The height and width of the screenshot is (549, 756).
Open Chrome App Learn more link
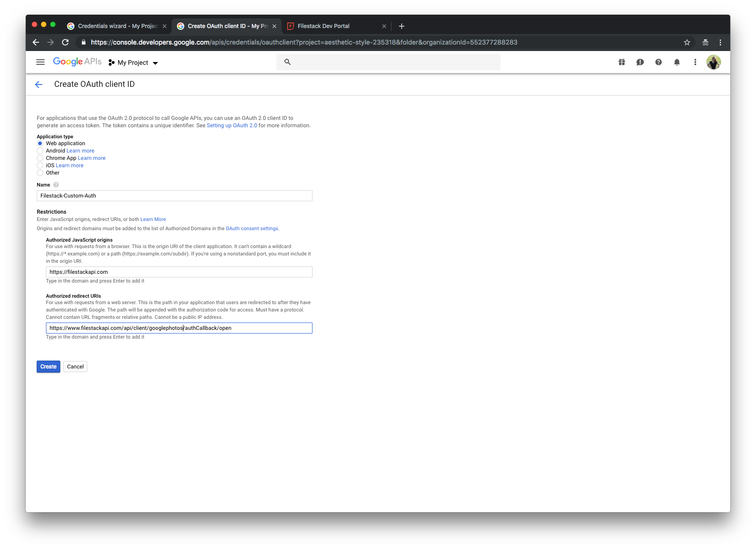coord(91,158)
